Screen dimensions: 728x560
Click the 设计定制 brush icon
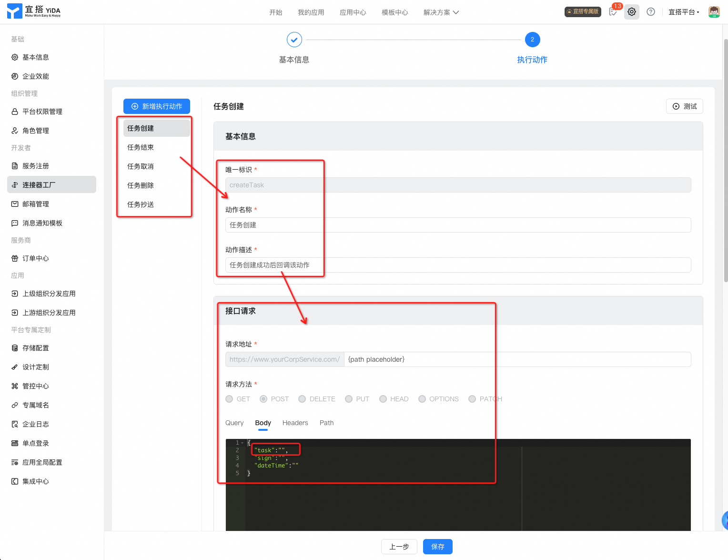pos(15,367)
